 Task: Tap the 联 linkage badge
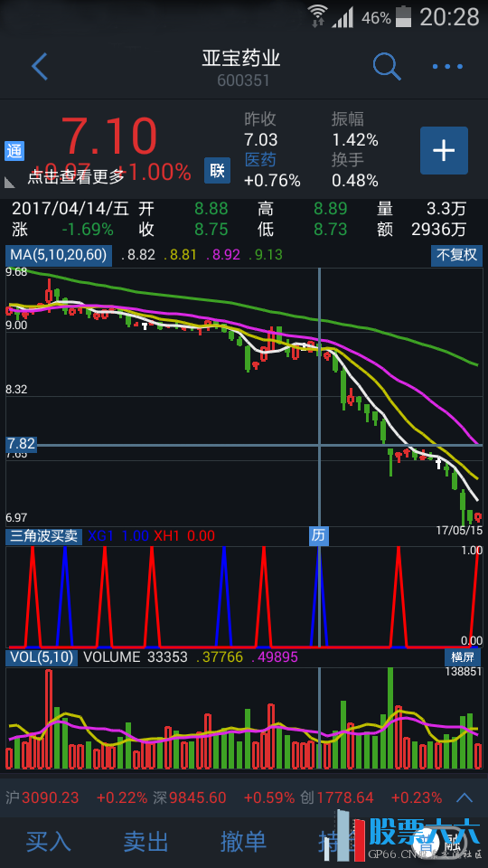point(218,170)
